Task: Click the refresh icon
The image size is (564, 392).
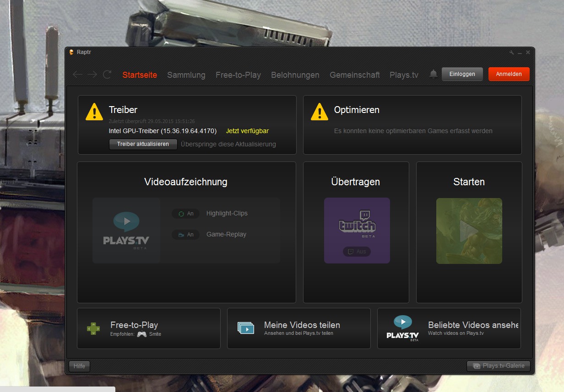Action: coord(107,75)
